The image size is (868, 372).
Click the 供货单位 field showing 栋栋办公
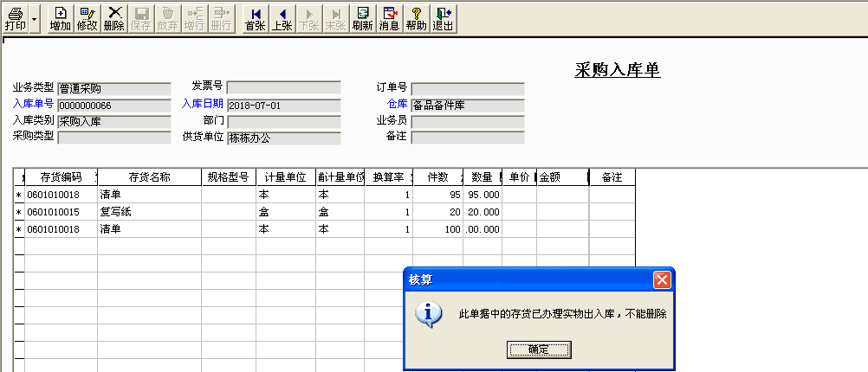tap(284, 138)
